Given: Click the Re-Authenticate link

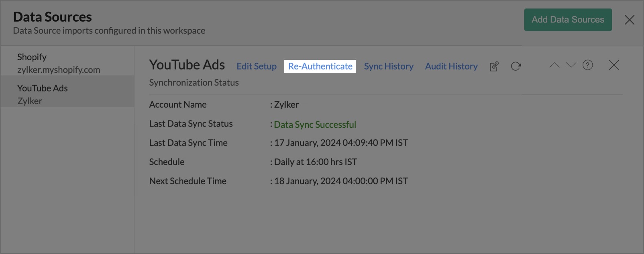Looking at the screenshot, I should click(x=320, y=66).
